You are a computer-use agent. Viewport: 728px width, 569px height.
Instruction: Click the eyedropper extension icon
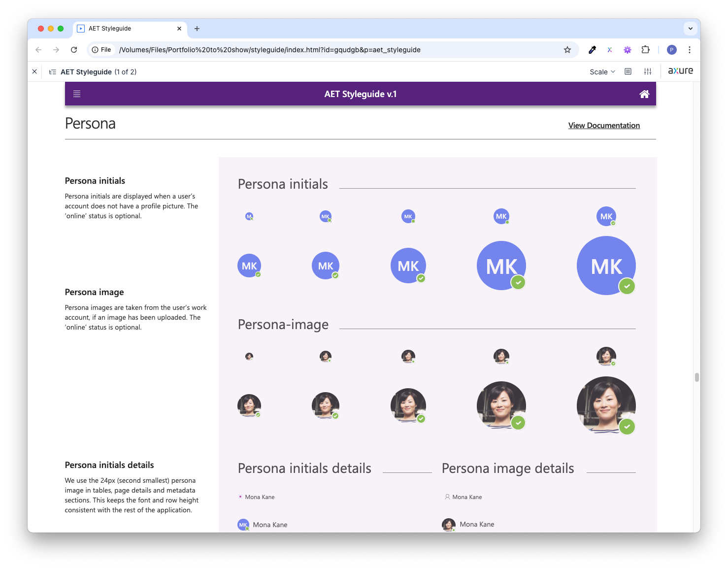pyautogui.click(x=592, y=50)
